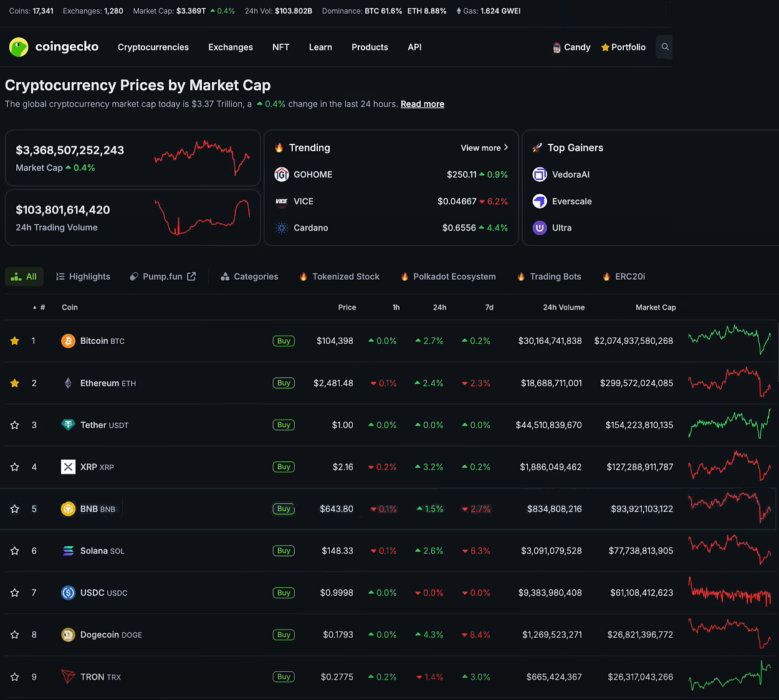Image resolution: width=779 pixels, height=700 pixels.
Task: Click the Solana logo icon
Action: (x=68, y=551)
